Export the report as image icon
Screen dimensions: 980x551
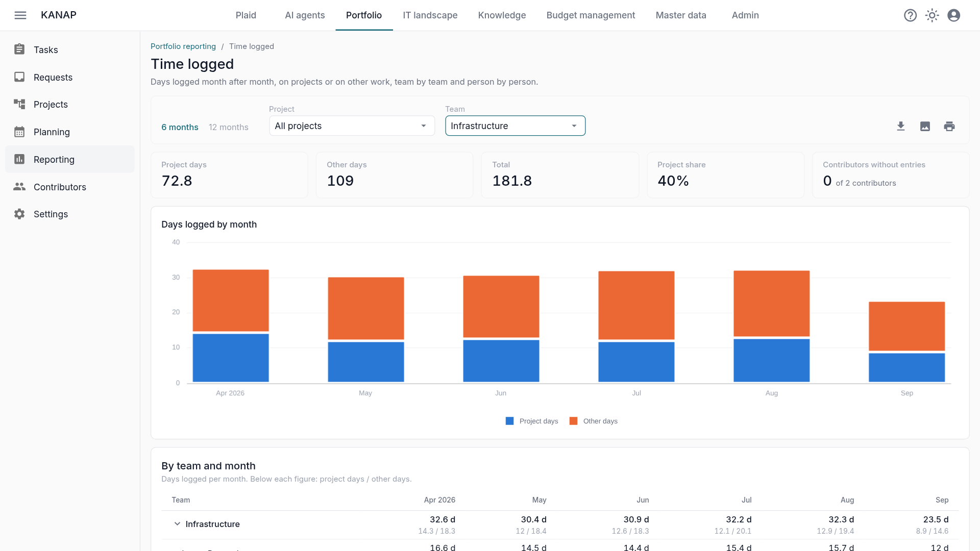(x=925, y=126)
